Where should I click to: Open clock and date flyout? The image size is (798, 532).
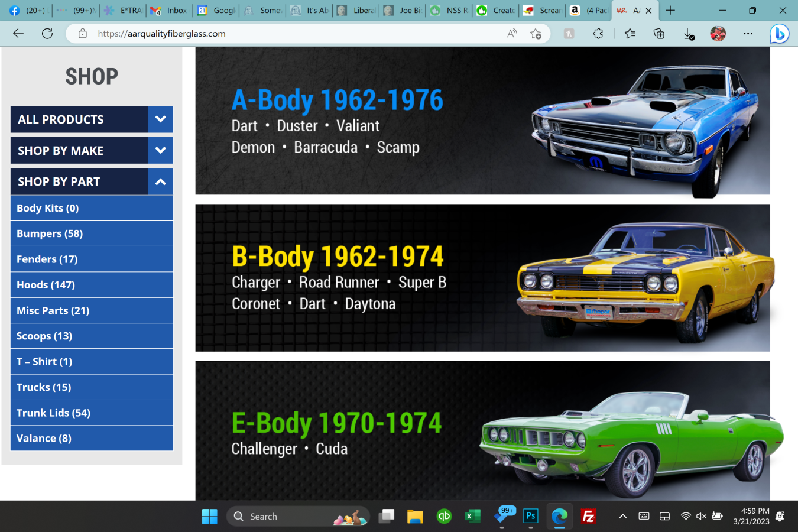(x=751, y=516)
